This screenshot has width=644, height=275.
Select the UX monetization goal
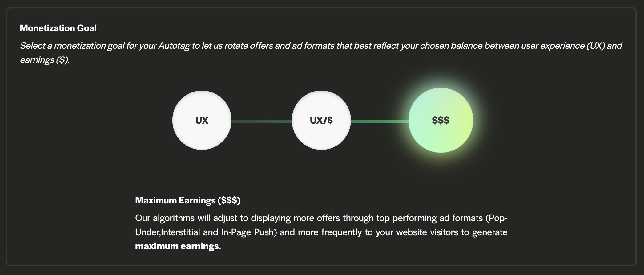coord(202,120)
